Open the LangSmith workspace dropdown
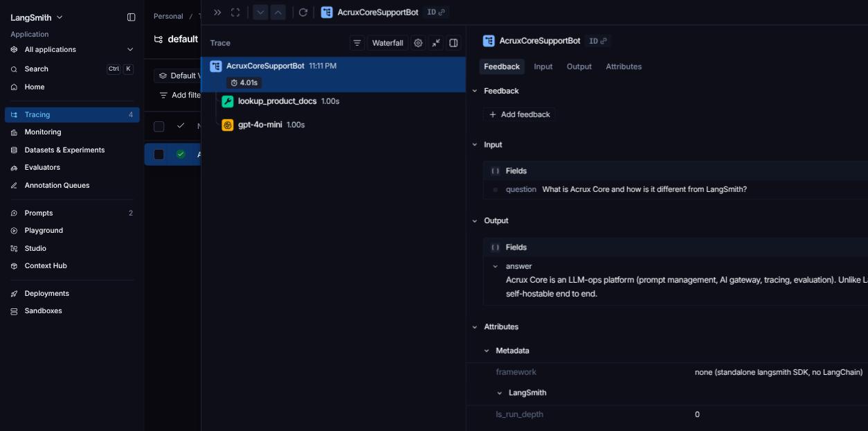 tap(37, 17)
